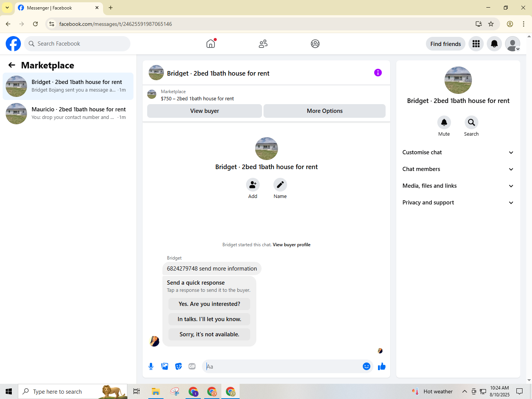
Task: Send 'Sorry, it's not available.' response
Action: coord(210,334)
